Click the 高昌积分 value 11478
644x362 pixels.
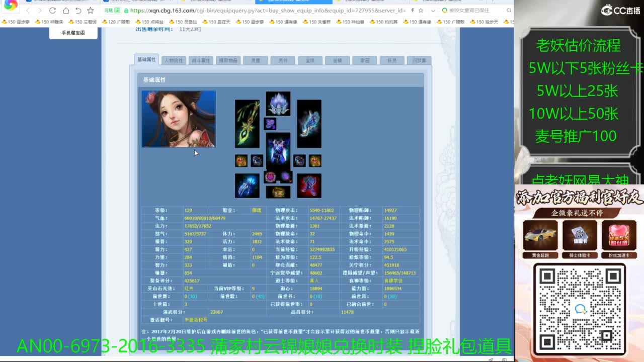tap(347, 312)
